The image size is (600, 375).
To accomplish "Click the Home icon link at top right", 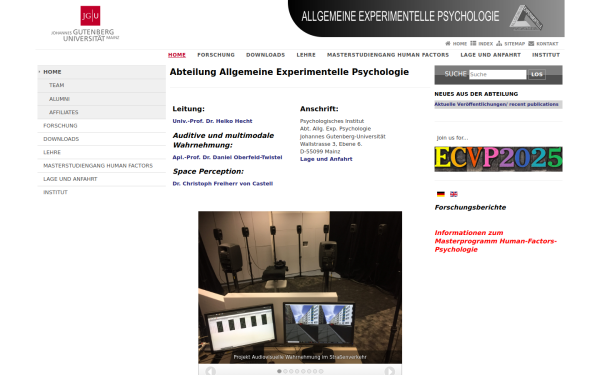I will [456, 44].
